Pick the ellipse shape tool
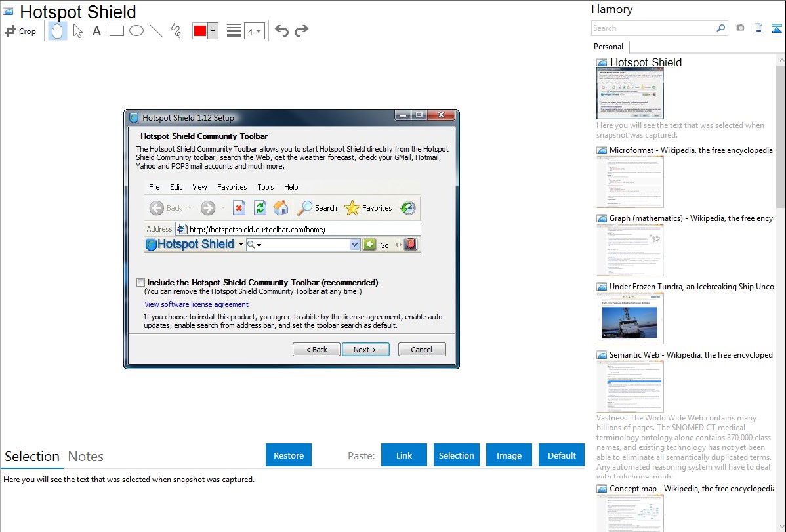The width and height of the screenshot is (786, 532). [136, 31]
